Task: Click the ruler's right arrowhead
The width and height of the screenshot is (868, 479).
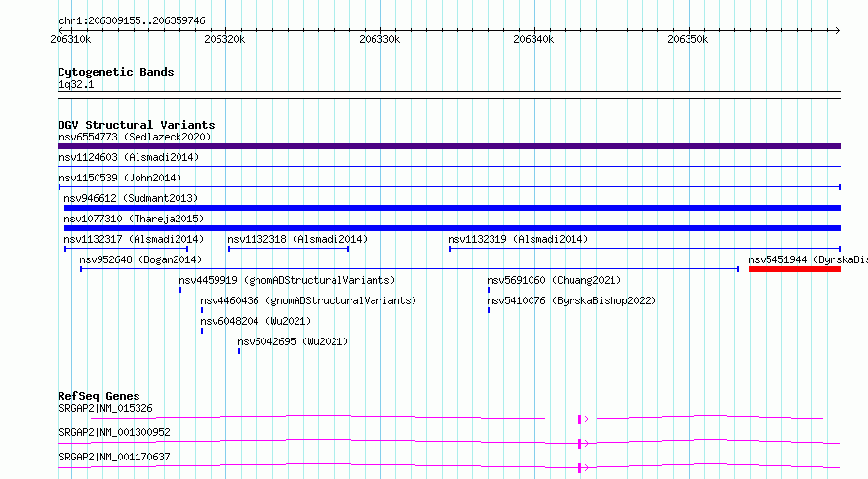Action: (x=837, y=30)
